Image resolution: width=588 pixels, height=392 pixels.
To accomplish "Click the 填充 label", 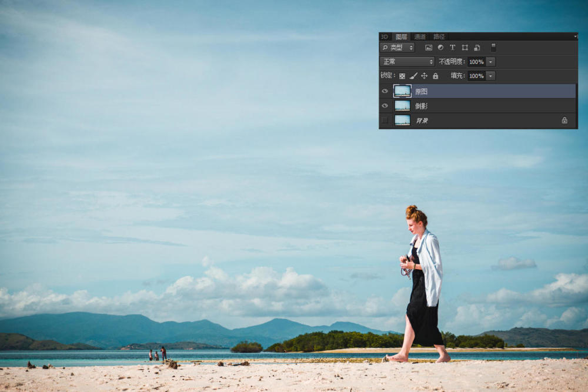I will (x=457, y=76).
